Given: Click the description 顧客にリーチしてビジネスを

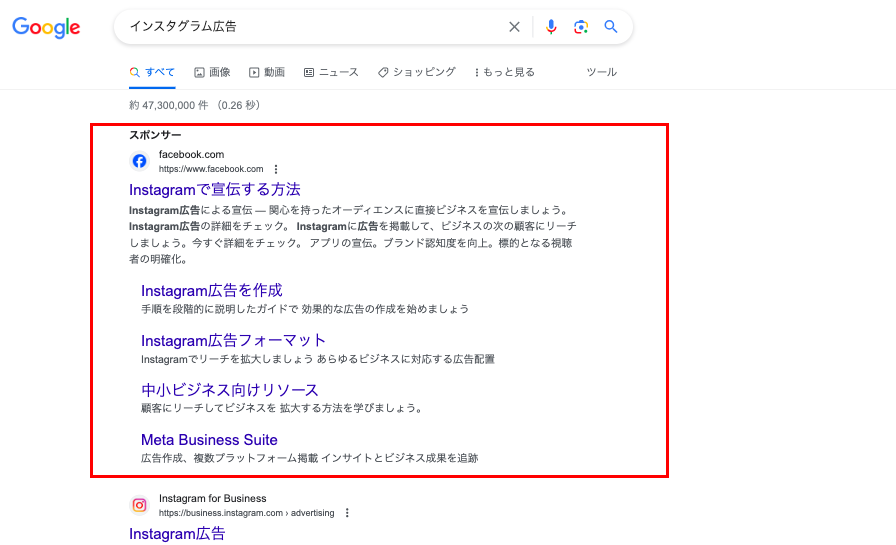Looking at the screenshot, I should 209,408.
